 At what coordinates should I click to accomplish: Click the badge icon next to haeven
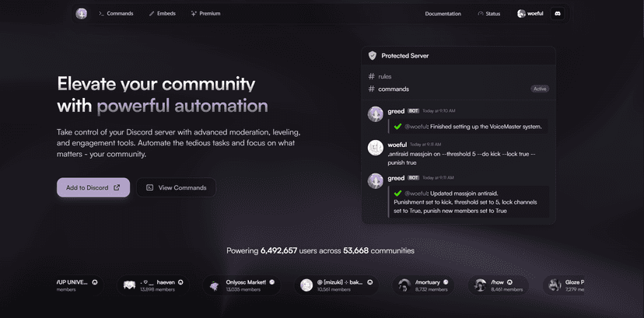(180, 282)
